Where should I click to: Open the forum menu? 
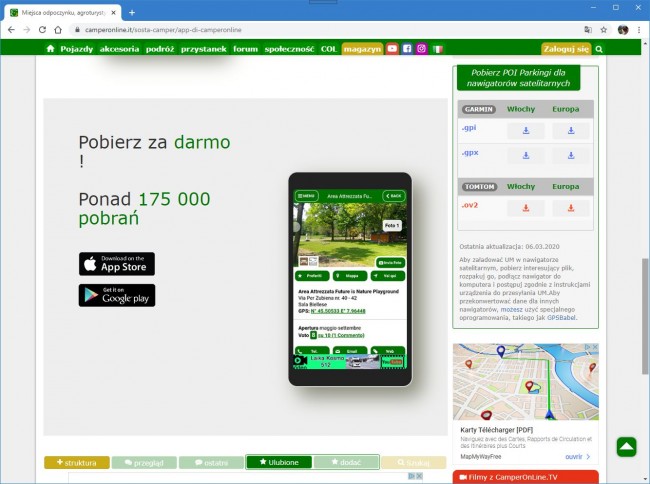[x=245, y=49]
